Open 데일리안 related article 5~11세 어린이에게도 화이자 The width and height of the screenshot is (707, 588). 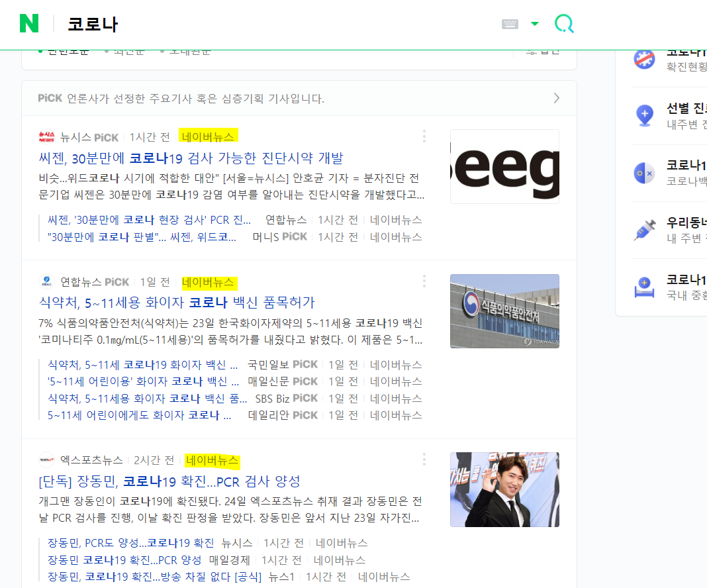(x=139, y=415)
